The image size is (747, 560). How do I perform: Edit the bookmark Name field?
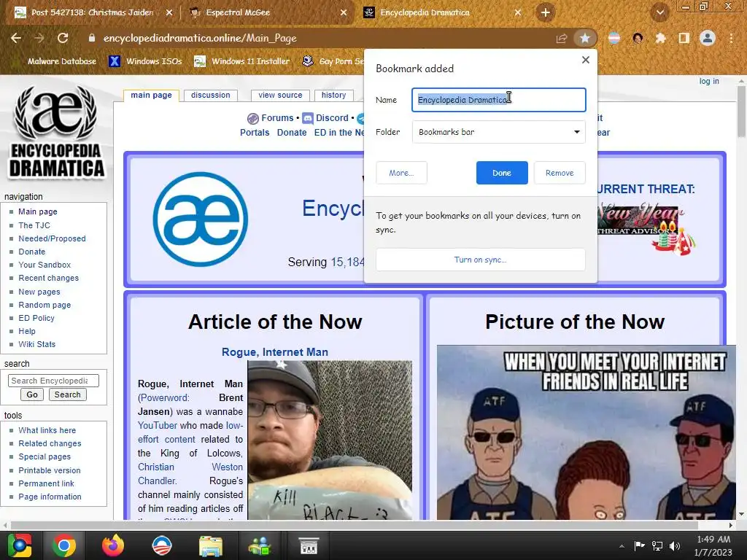tap(499, 100)
